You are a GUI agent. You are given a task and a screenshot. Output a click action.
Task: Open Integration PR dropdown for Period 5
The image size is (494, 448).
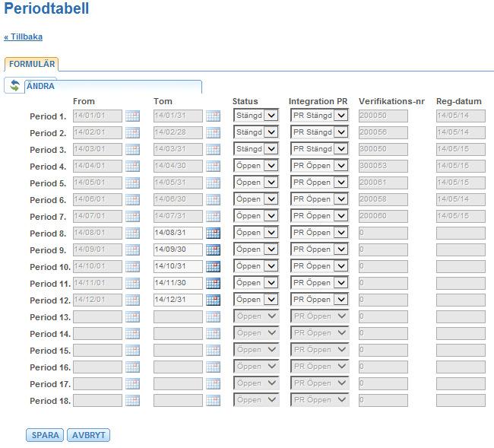319,183
